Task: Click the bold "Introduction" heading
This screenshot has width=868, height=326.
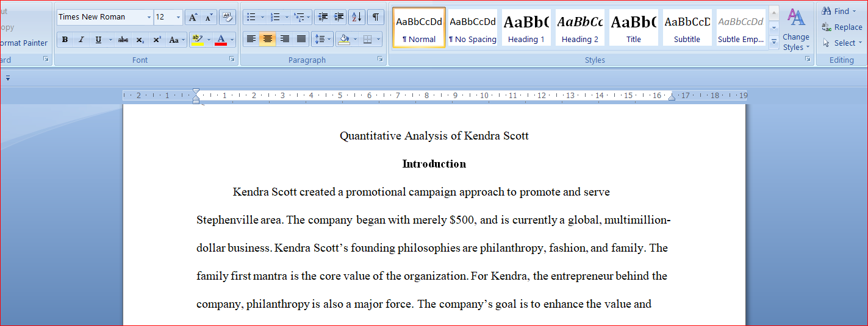Action: click(434, 164)
